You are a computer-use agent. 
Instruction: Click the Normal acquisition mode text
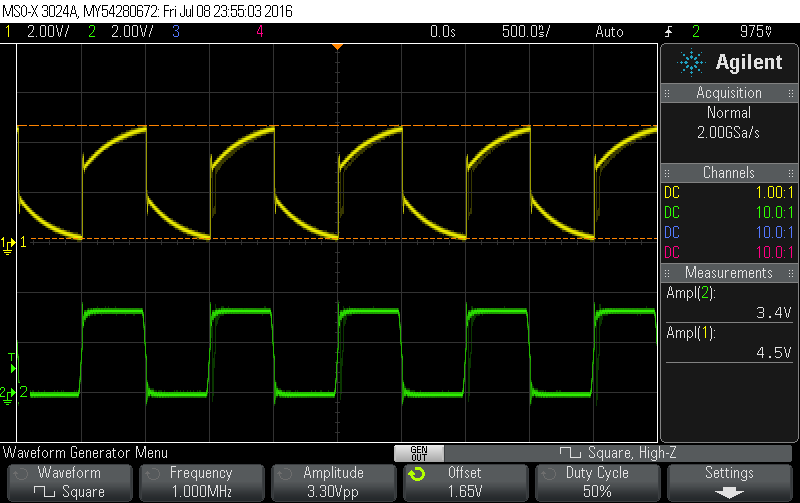click(729, 112)
